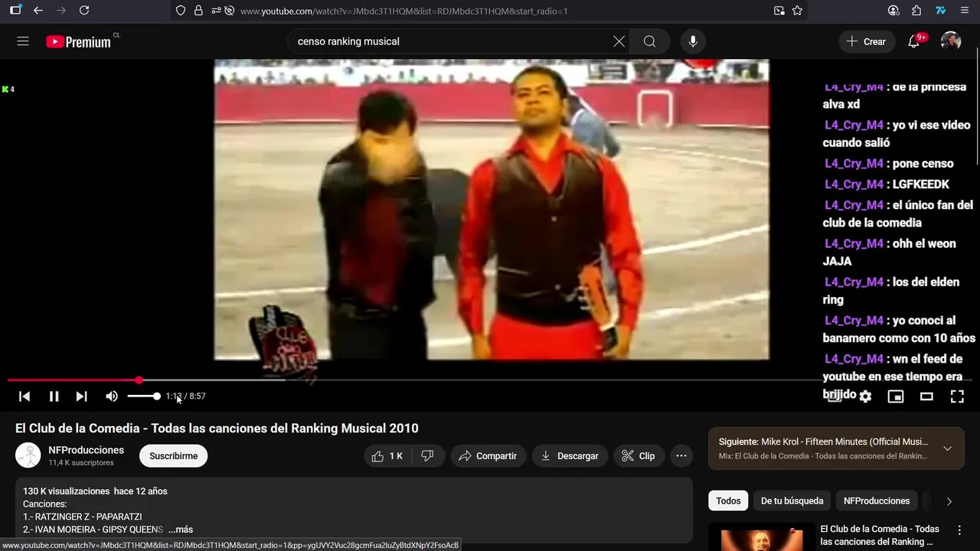Screen dimensions: 980x551
Task: Reload the page
Action: pos(84,11)
